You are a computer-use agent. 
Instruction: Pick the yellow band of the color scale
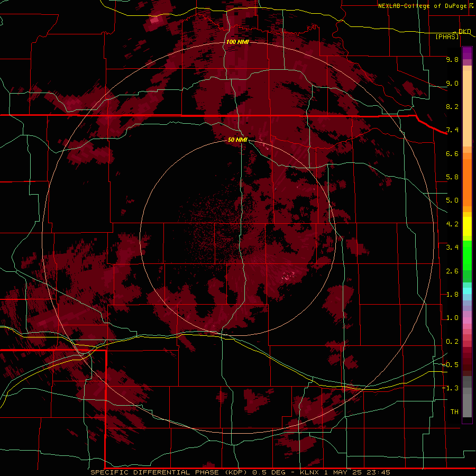pos(467,226)
